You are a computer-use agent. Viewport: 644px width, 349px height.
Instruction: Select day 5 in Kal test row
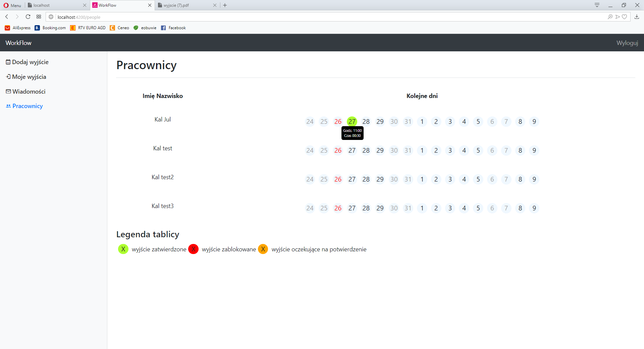tap(478, 150)
